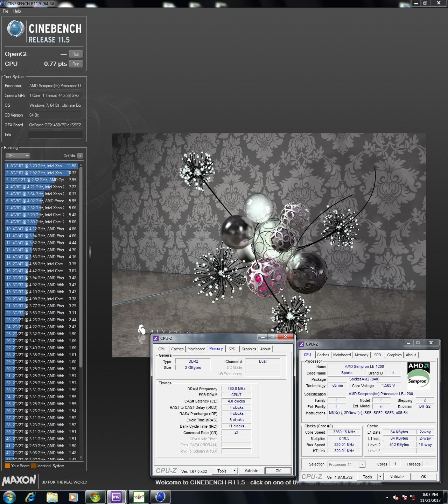Expand ranking Details with arrow button
448x504 pixels.
click(80, 156)
